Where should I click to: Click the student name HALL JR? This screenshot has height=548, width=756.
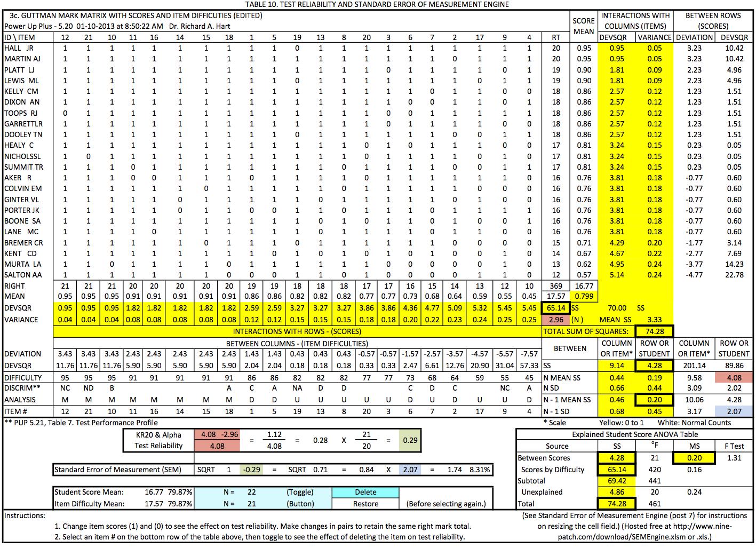pyautogui.click(x=19, y=48)
